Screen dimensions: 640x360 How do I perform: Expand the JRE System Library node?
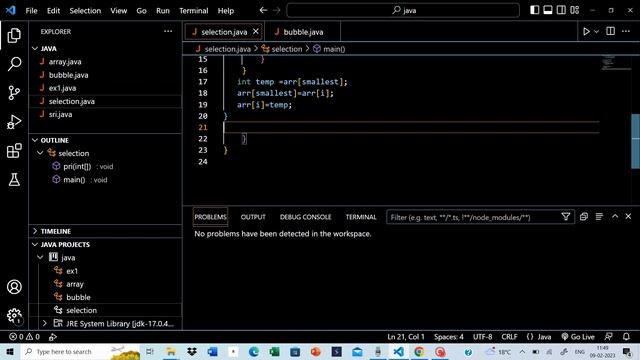click(x=44, y=323)
